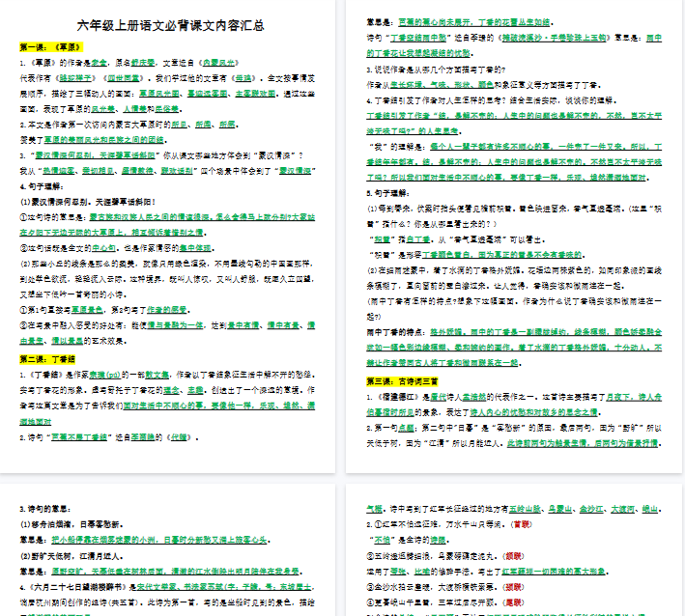This screenshot has height=616, width=685.
Task: Click the green answer 所闻
Action: click(x=203, y=125)
